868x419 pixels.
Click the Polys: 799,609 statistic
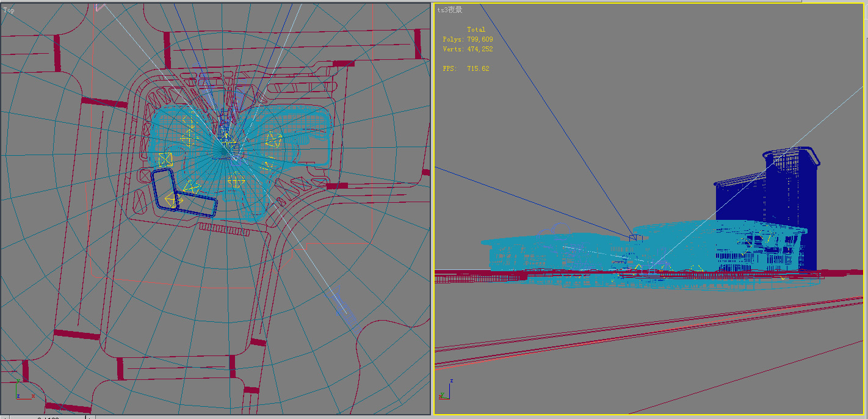[x=468, y=39]
